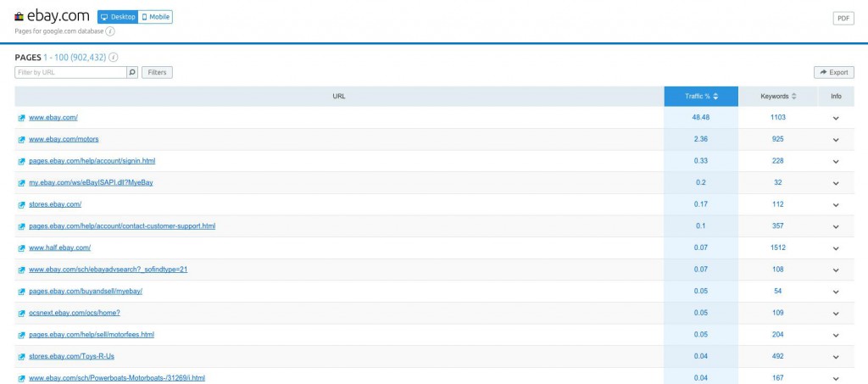
Task: Expand info chevron for contact-customer-support row
Action: [x=835, y=226]
